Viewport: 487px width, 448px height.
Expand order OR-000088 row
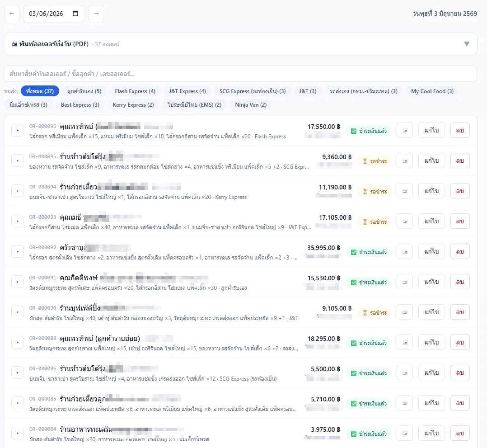click(18, 342)
